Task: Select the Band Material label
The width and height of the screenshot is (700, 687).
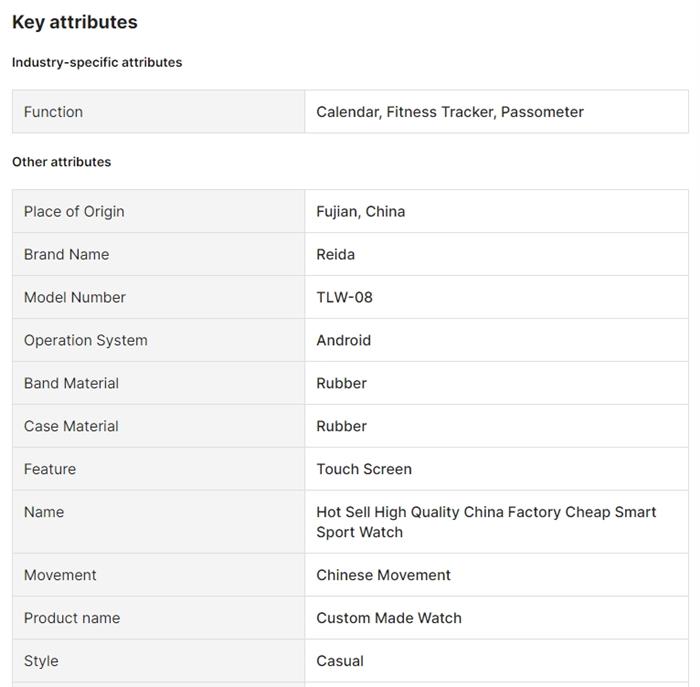Action: tap(71, 383)
